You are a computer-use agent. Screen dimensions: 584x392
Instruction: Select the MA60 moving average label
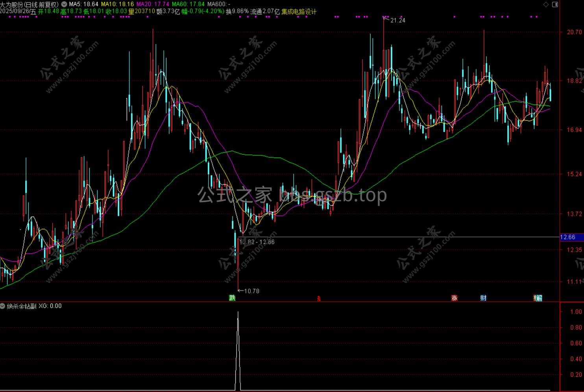188,4
